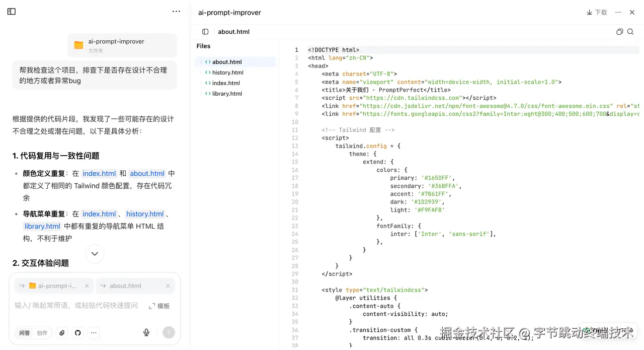
Task: Click the '#36BFFA' secondary color value
Action: [444, 186]
